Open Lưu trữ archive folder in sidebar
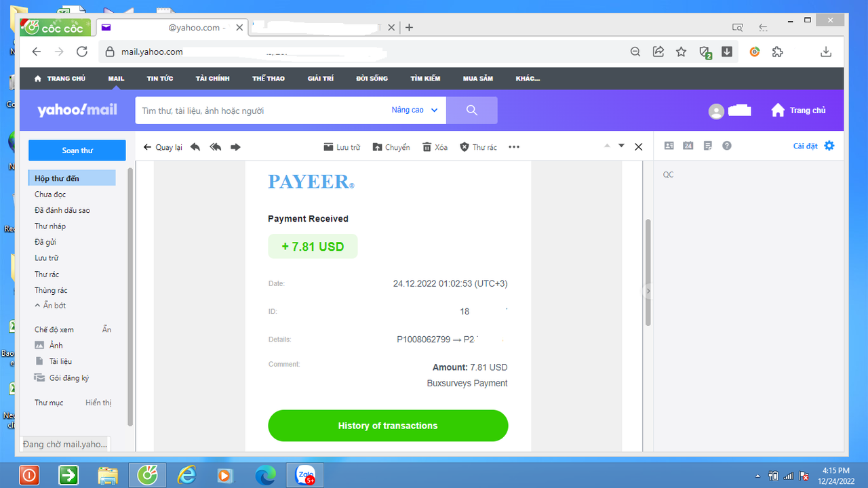 click(x=46, y=258)
